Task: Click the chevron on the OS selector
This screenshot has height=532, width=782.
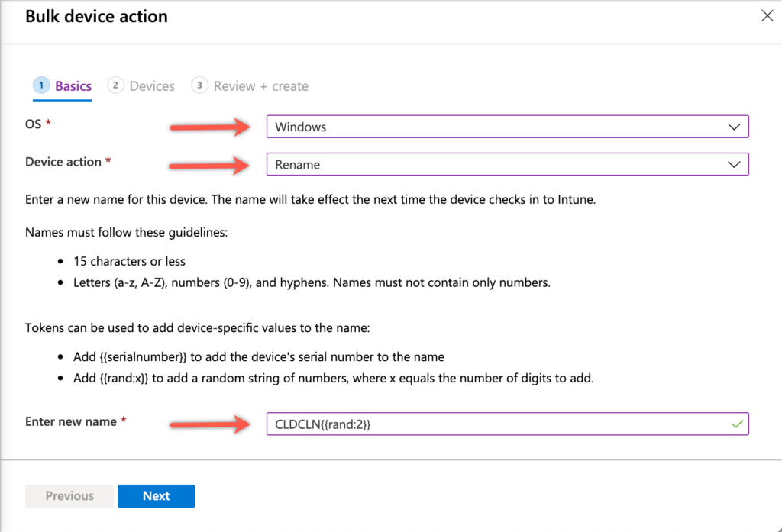Action: click(733, 126)
